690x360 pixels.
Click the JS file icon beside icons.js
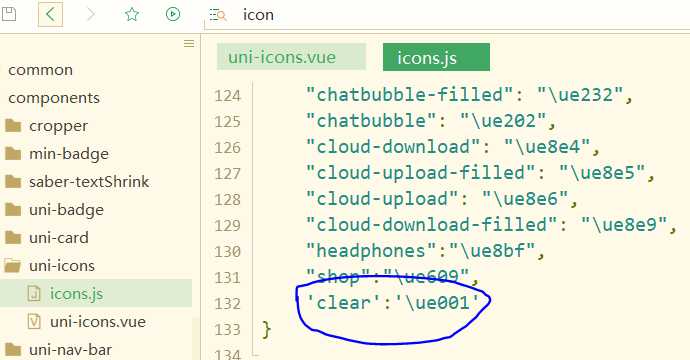[34, 294]
